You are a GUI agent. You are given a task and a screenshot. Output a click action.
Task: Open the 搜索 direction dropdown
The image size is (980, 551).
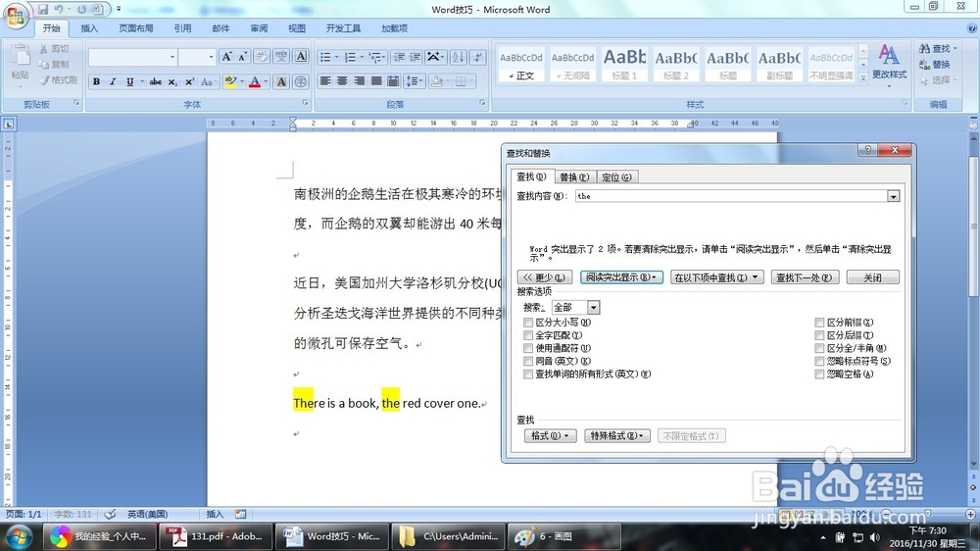(x=593, y=307)
